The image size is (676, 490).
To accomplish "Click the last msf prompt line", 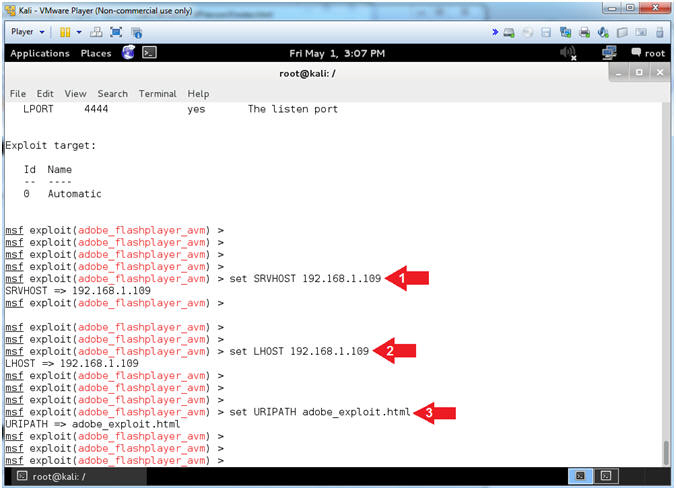I will click(x=115, y=460).
